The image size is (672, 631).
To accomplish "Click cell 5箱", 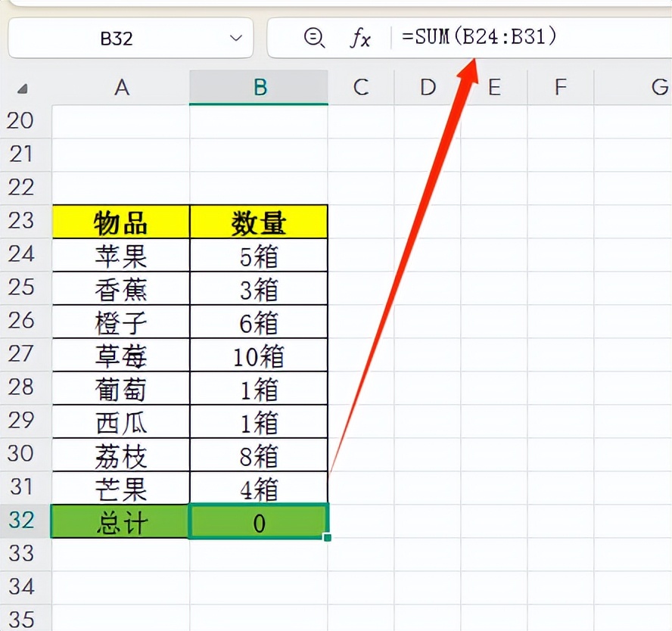I will point(259,255).
